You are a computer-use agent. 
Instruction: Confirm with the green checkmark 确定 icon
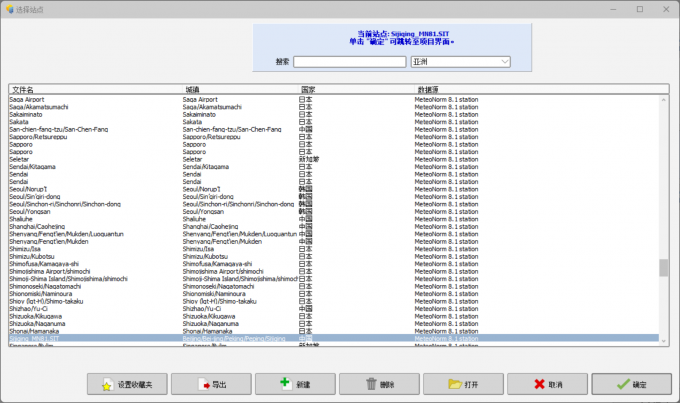click(623, 384)
